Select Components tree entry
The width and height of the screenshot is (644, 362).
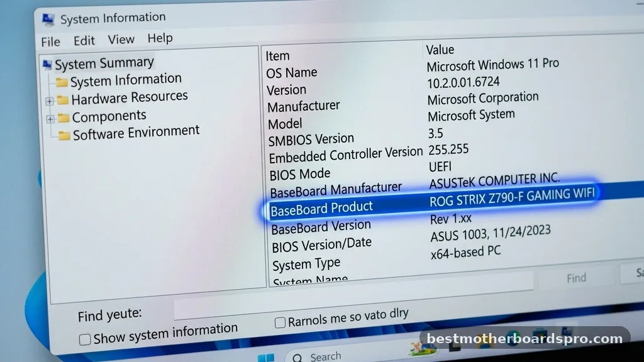point(109,116)
